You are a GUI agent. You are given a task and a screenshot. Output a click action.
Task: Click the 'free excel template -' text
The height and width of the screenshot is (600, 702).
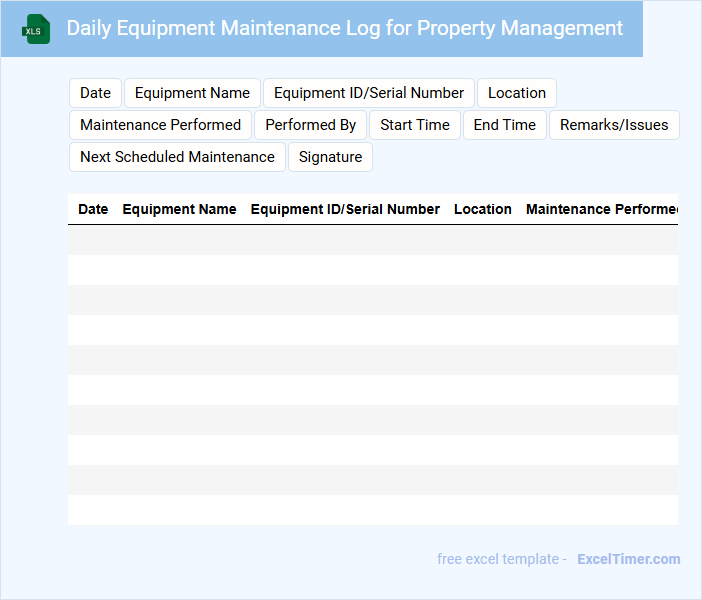[x=502, y=559]
